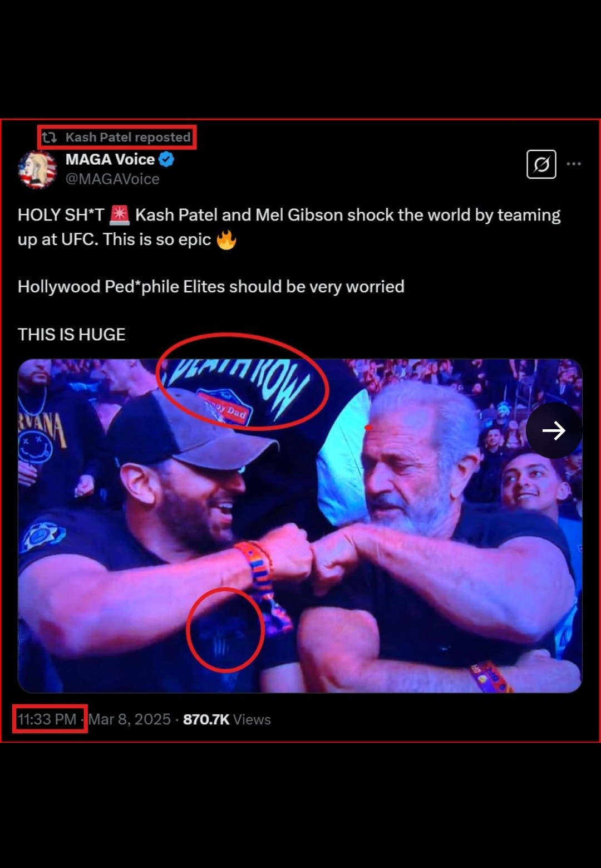Click the red siren emoji in the post

[120, 215]
